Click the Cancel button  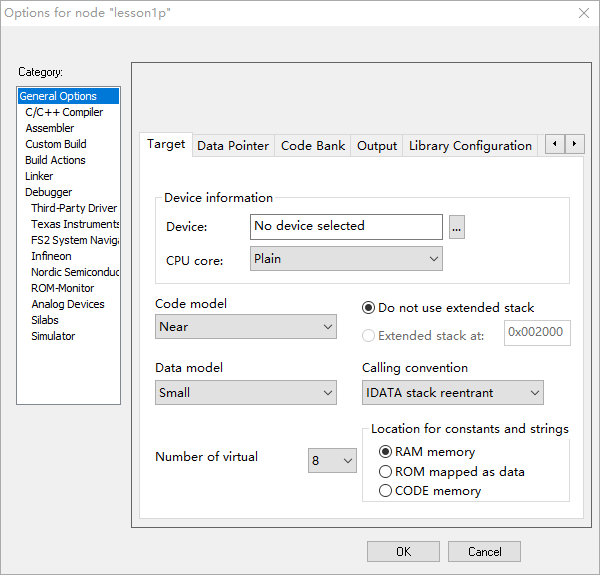484,552
